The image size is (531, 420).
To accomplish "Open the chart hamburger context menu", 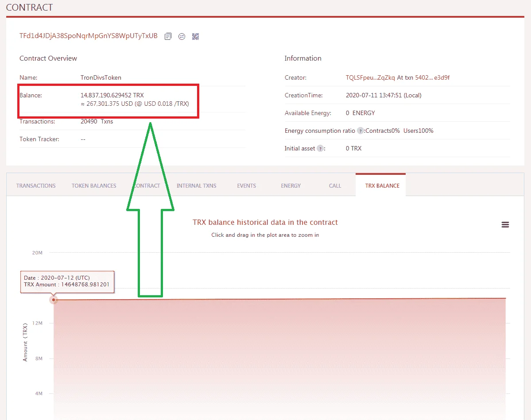I will 505,224.
